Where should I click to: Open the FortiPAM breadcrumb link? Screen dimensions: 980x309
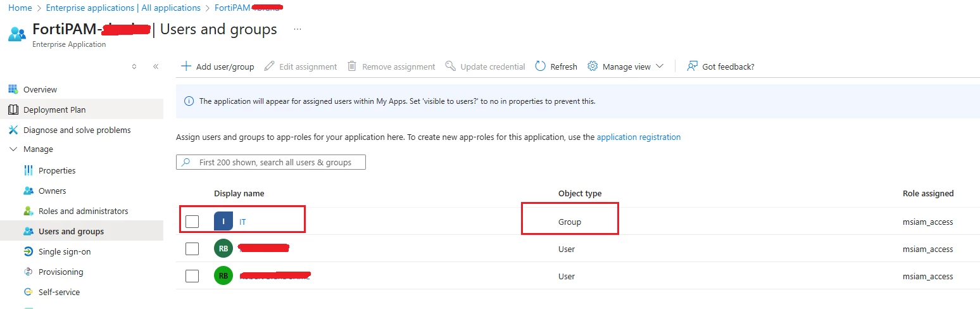[248, 8]
